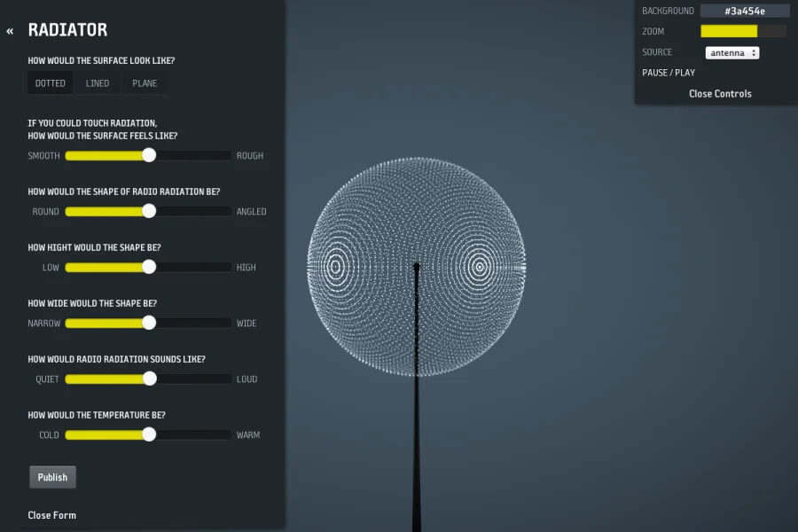This screenshot has width=798, height=532.
Task: Click Close Controls in the settings panel
Action: coord(719,93)
